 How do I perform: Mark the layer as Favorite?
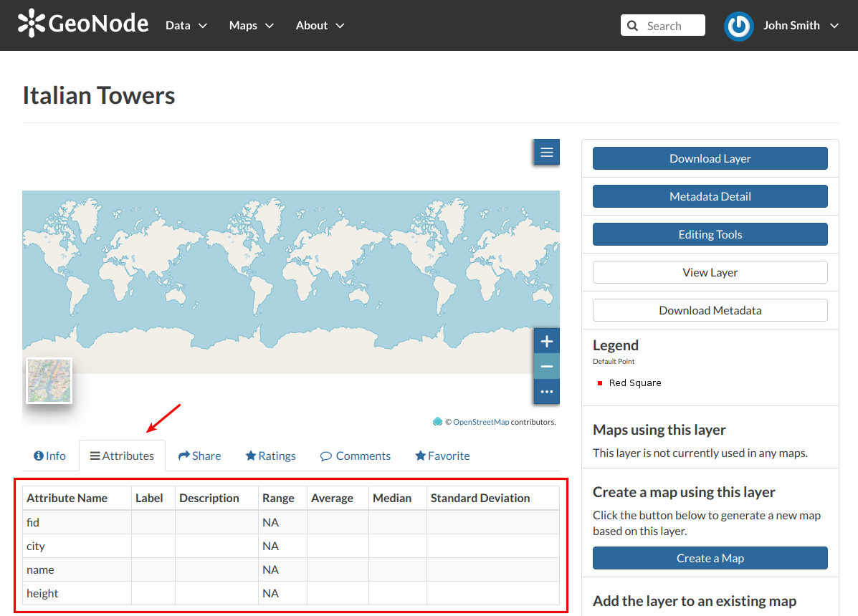442,456
